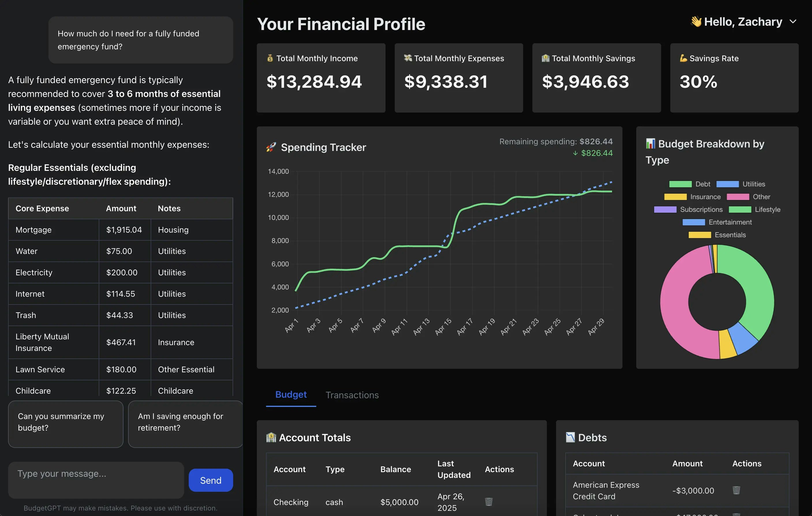Click the bank icon beside Account Totals
The height and width of the screenshot is (516, 812).
click(x=271, y=438)
